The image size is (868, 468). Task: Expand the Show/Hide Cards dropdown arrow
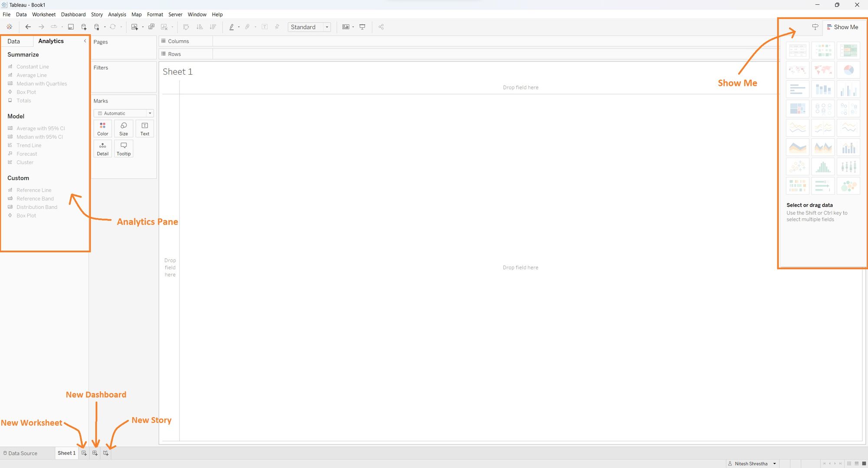point(353,27)
